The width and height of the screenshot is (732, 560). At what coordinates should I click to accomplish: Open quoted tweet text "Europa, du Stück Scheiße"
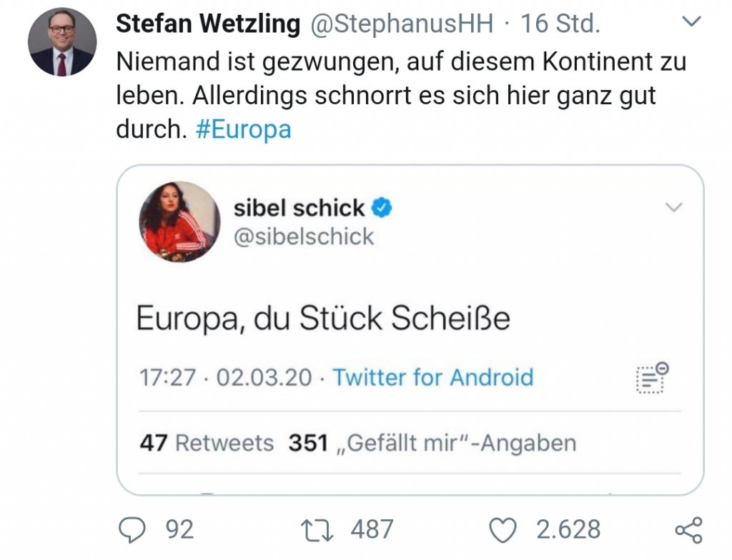pyautogui.click(x=323, y=318)
